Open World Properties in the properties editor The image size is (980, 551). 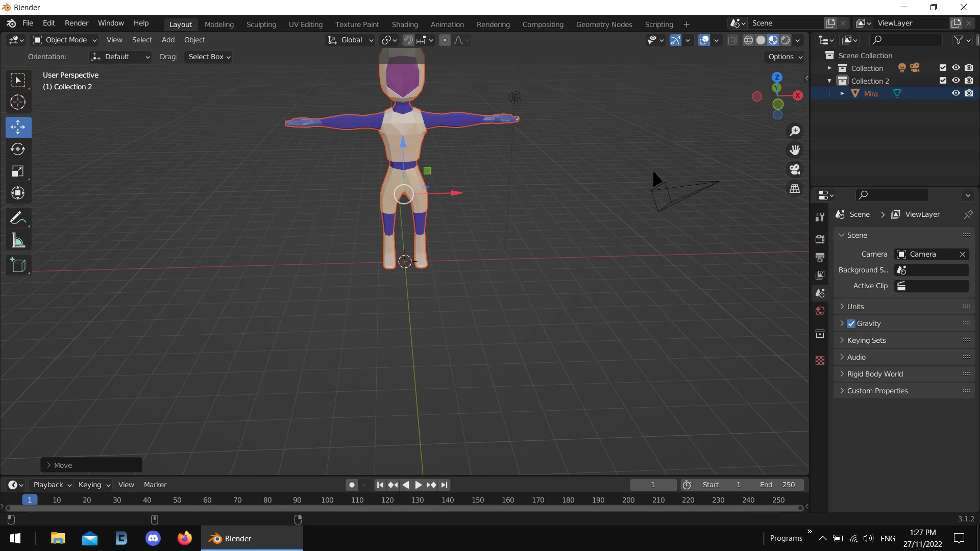820,311
